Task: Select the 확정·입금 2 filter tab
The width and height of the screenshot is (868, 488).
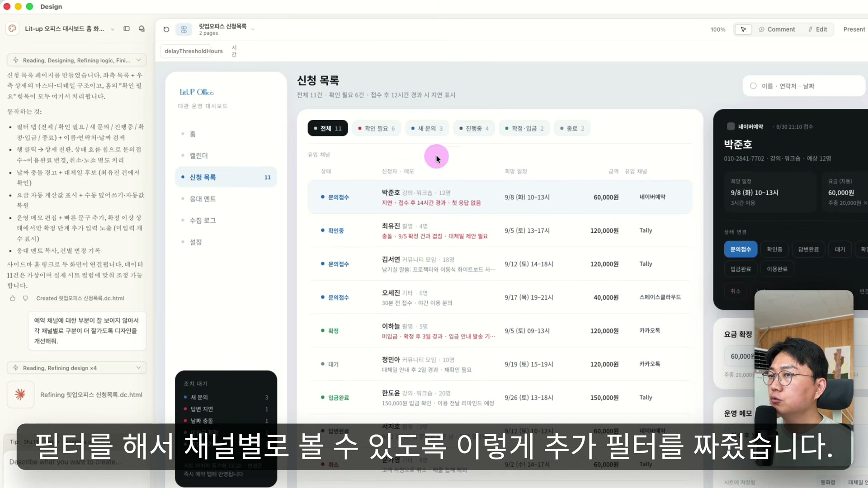Action: (524, 128)
